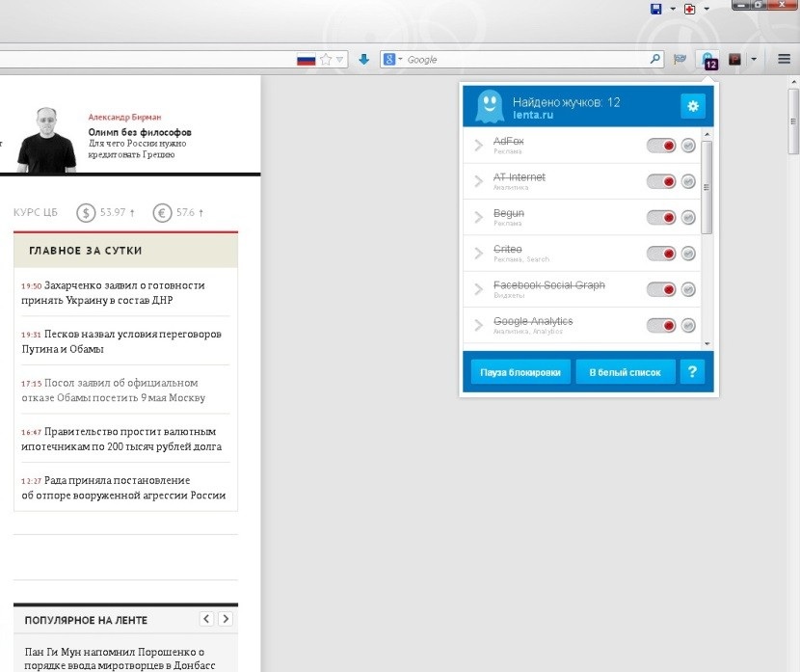Image resolution: width=800 pixels, height=672 pixels.
Task: Open 19:31 news about Песков
Action: (121, 341)
